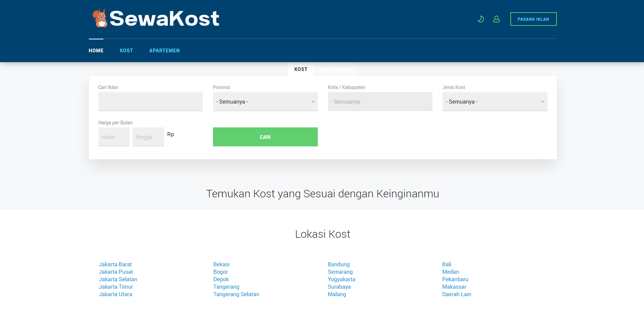The image size is (644, 323).
Task: Open the Provinsi dropdown
Action: [265, 101]
